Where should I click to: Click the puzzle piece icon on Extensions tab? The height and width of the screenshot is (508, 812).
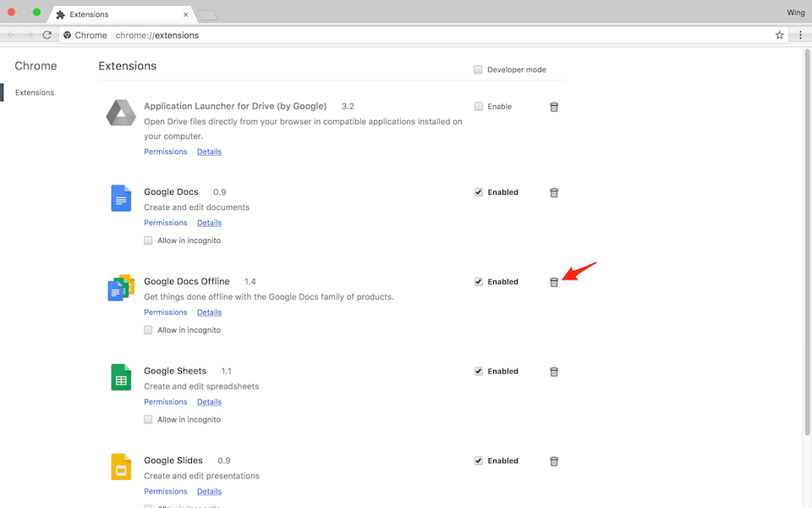coord(61,14)
